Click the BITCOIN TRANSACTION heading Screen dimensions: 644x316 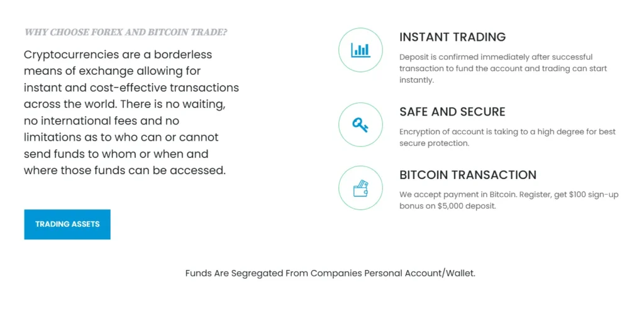pyautogui.click(x=467, y=175)
